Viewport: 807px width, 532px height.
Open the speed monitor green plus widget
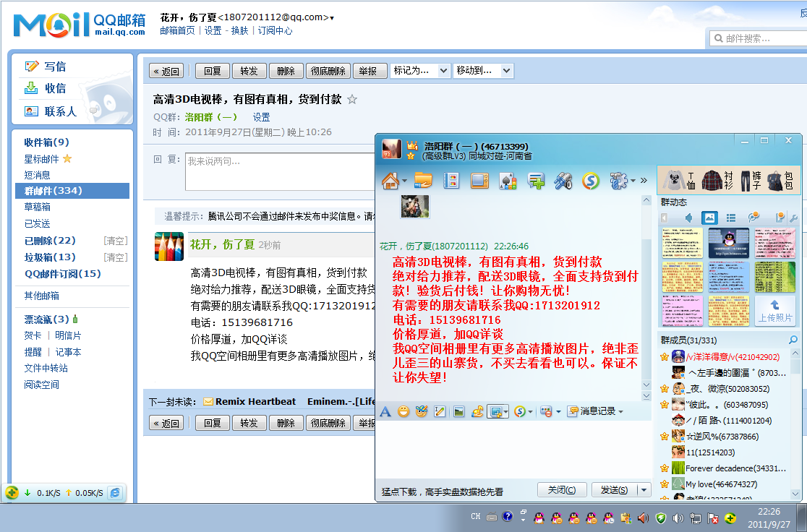point(12,492)
